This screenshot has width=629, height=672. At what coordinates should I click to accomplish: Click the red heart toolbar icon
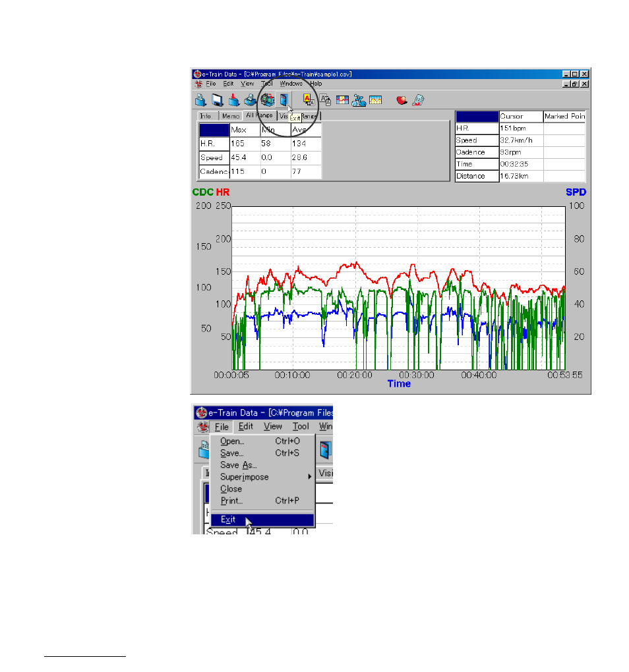402,100
